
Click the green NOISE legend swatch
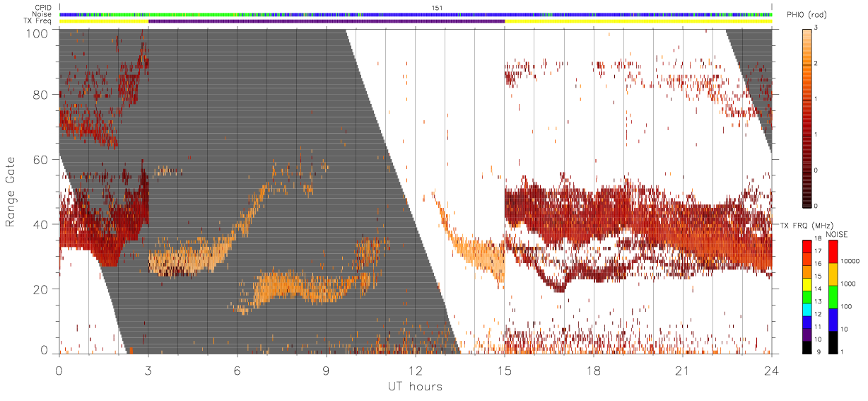click(832, 296)
